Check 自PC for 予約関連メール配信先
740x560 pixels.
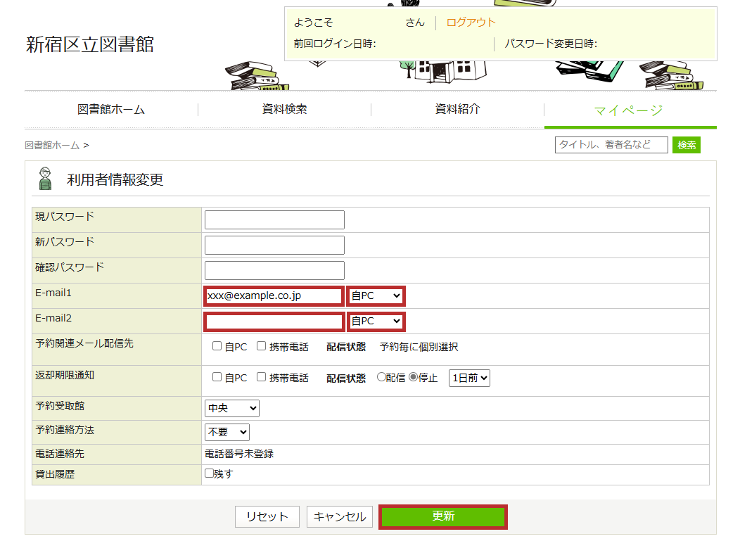point(217,346)
